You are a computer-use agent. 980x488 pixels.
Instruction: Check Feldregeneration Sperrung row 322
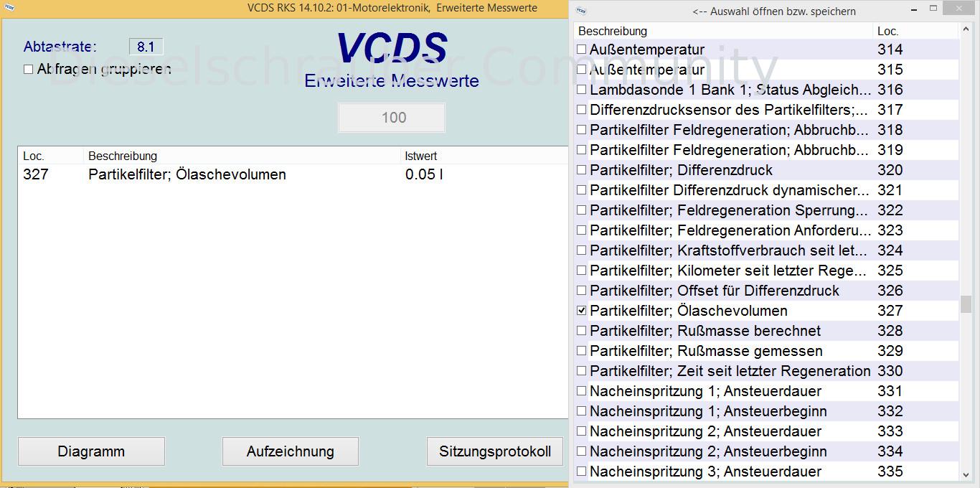(582, 210)
